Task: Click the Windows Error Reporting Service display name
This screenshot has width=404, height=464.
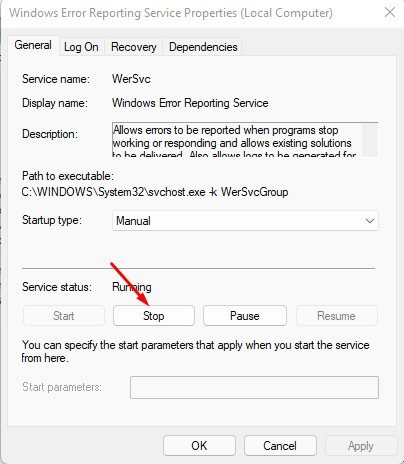Action: [x=190, y=103]
